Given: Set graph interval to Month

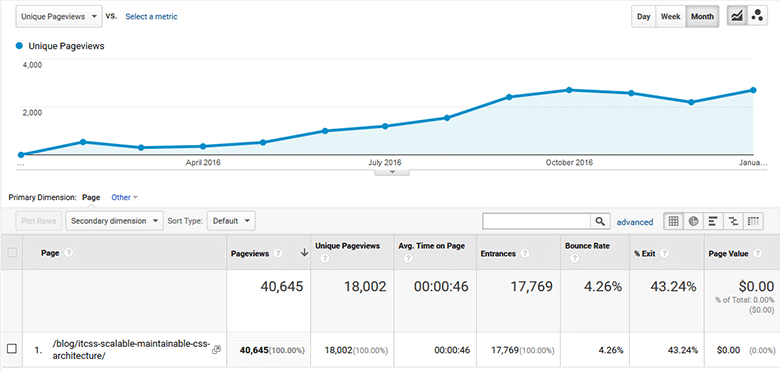Looking at the screenshot, I should (x=702, y=16).
